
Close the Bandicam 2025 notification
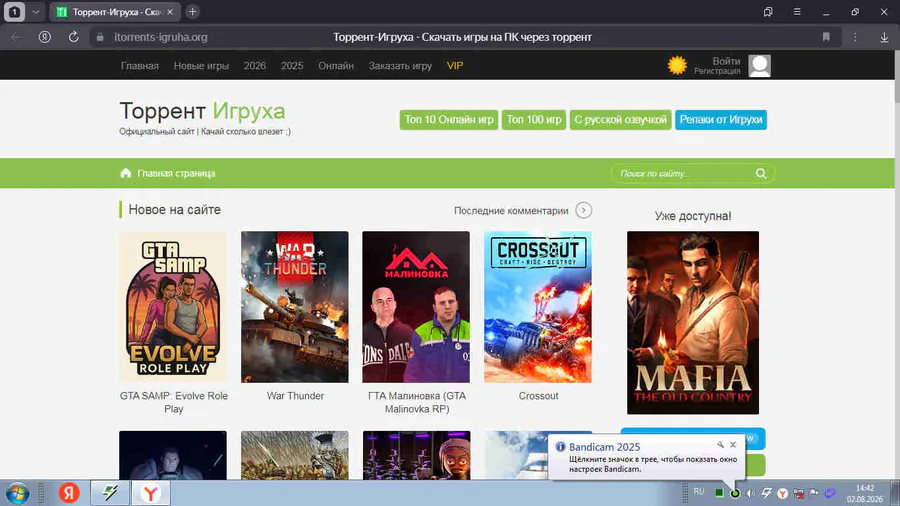(x=733, y=445)
